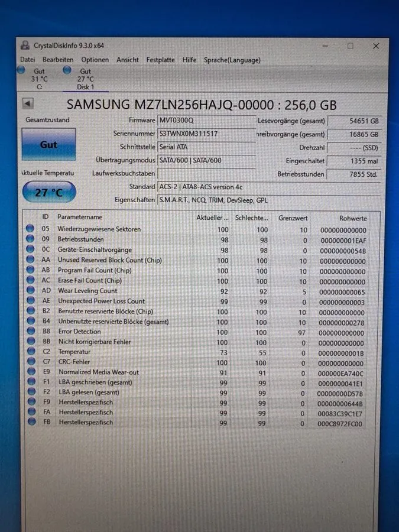This screenshot has height=532, width=399.
Task: Click the Übertragungsmodus field SATA/600
Action: pos(207,160)
